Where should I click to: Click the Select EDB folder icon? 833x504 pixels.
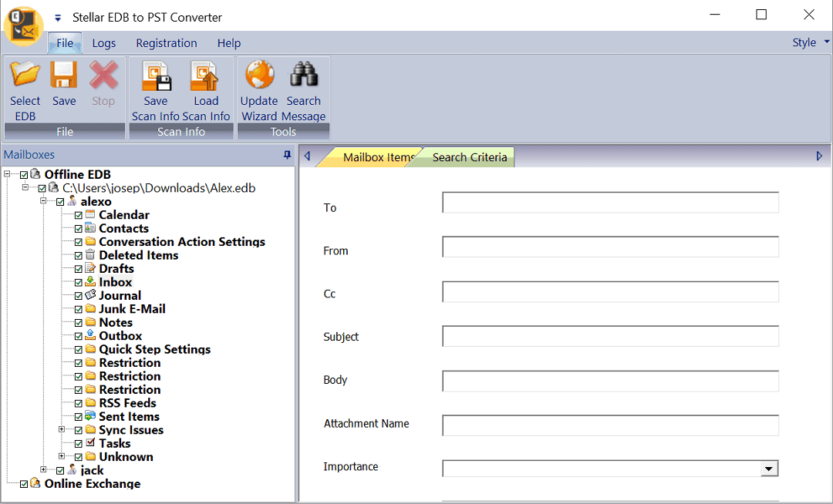tap(25, 73)
